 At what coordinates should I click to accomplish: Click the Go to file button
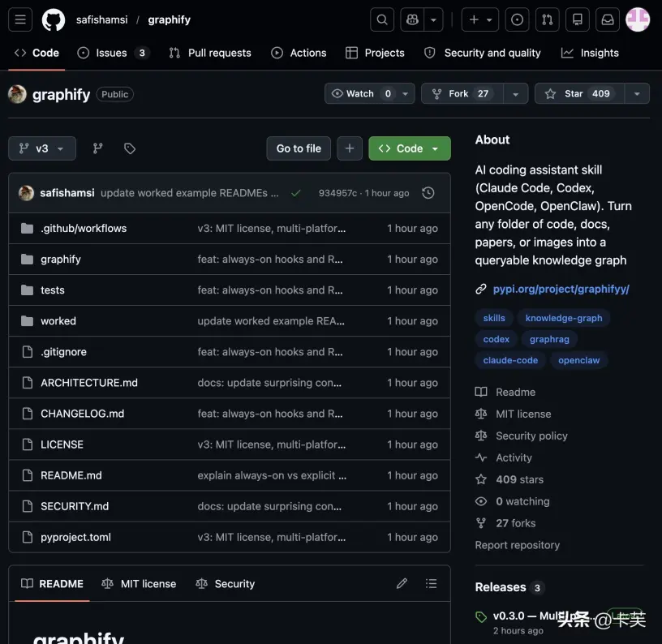click(299, 148)
